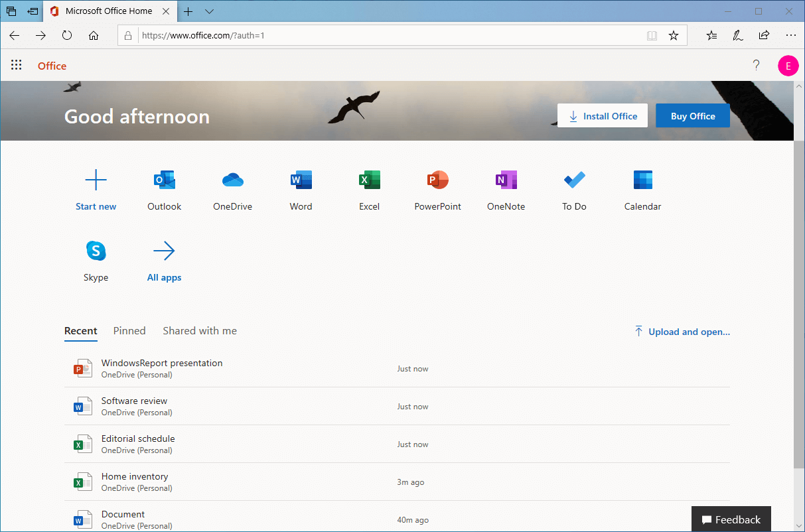Open reading view icon in address bar
805x532 pixels.
[x=652, y=35]
